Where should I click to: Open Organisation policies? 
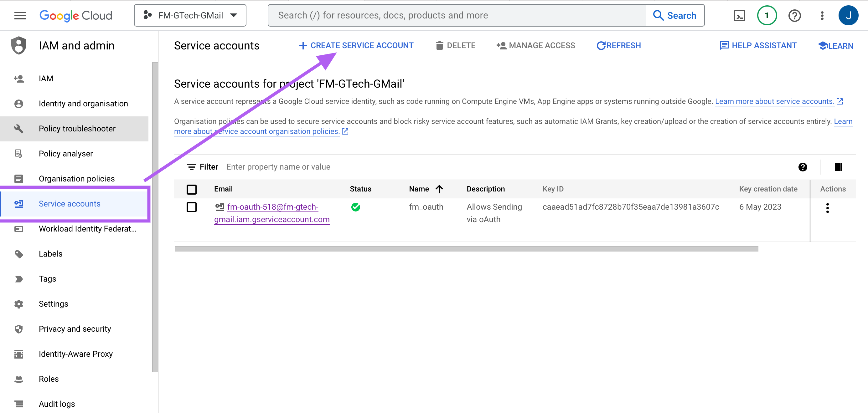(x=74, y=179)
